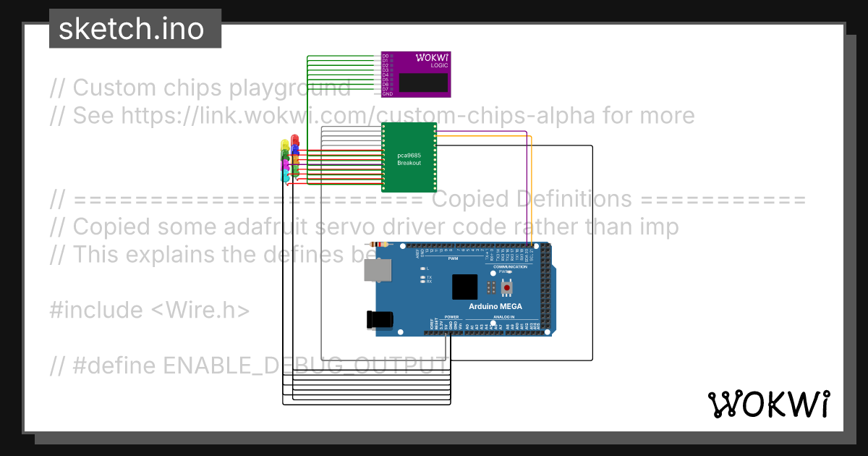The width and height of the screenshot is (868, 456).
Task: Click the "This explains the defines" comment line
Action: 213,255
